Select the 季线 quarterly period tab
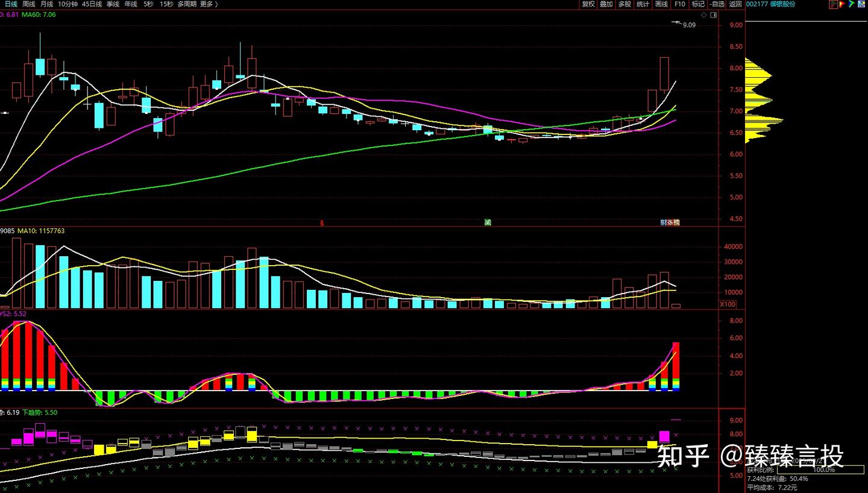 click(x=113, y=4)
